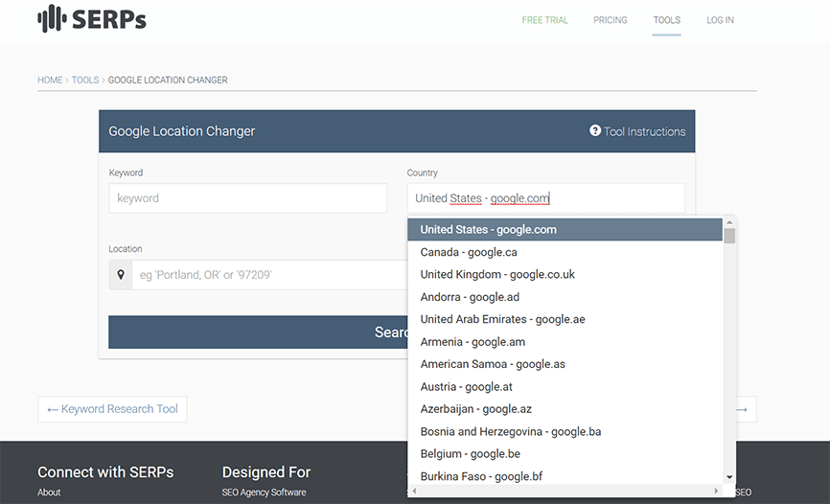Open the Tools breadcrumb link

pyautogui.click(x=85, y=80)
